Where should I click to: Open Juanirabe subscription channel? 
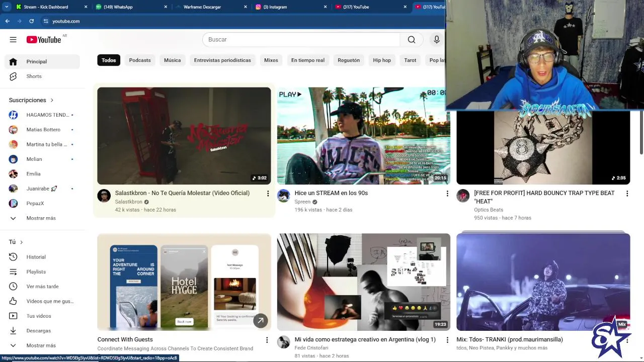click(x=42, y=189)
